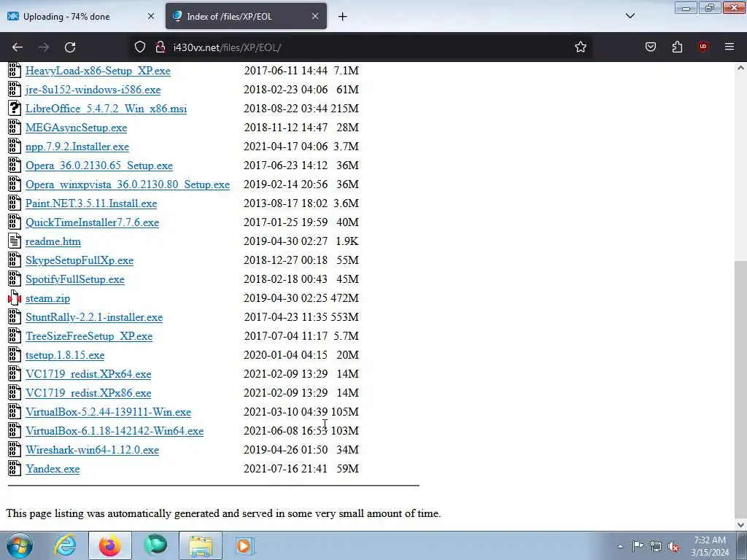Open VirtualBox-5.2.44-139111-Win.exe link

(108, 412)
